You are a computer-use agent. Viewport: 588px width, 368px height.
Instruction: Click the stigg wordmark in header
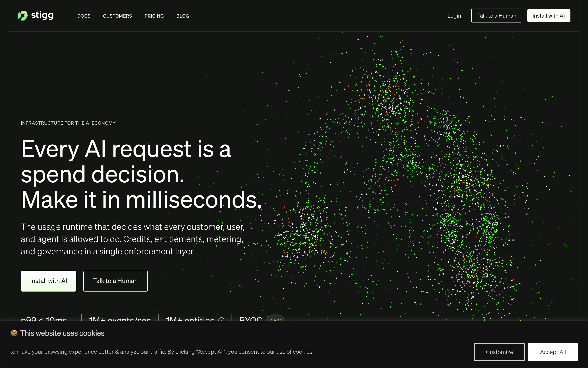pyautogui.click(x=42, y=15)
